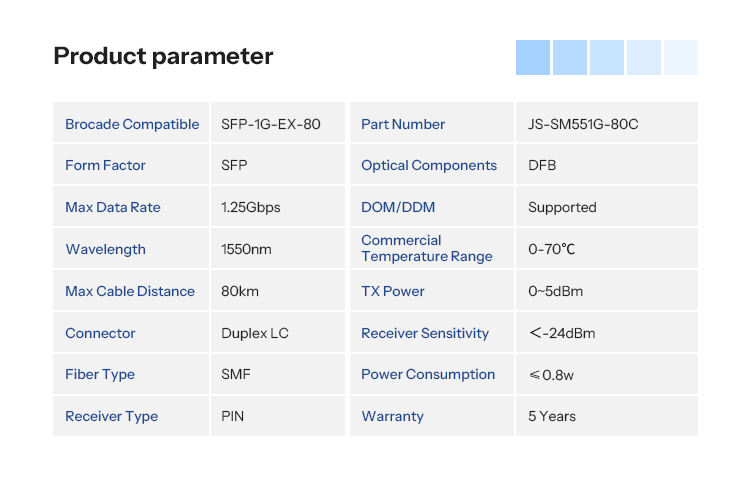Click the middle blue square swatch
This screenshot has width=750, height=480.
click(607, 57)
